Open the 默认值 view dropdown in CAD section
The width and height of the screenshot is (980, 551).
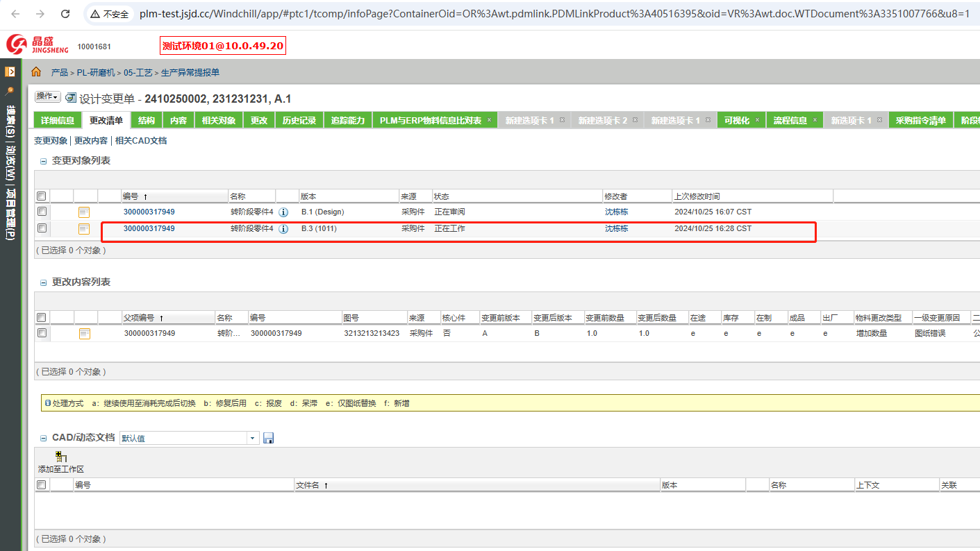click(252, 437)
